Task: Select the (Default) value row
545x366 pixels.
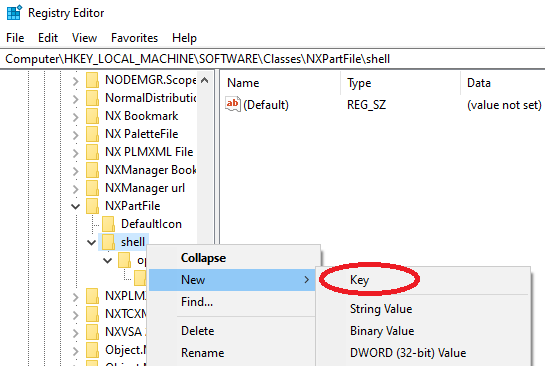Action: point(382,105)
